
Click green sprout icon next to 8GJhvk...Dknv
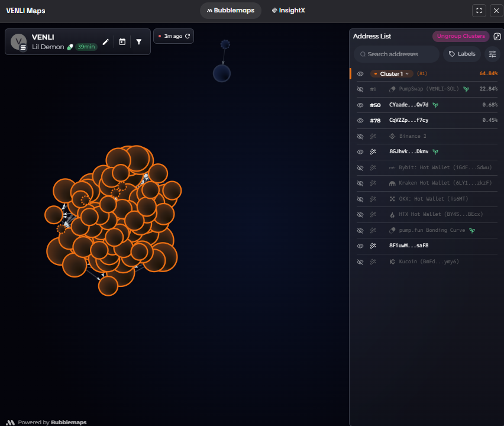(435, 151)
